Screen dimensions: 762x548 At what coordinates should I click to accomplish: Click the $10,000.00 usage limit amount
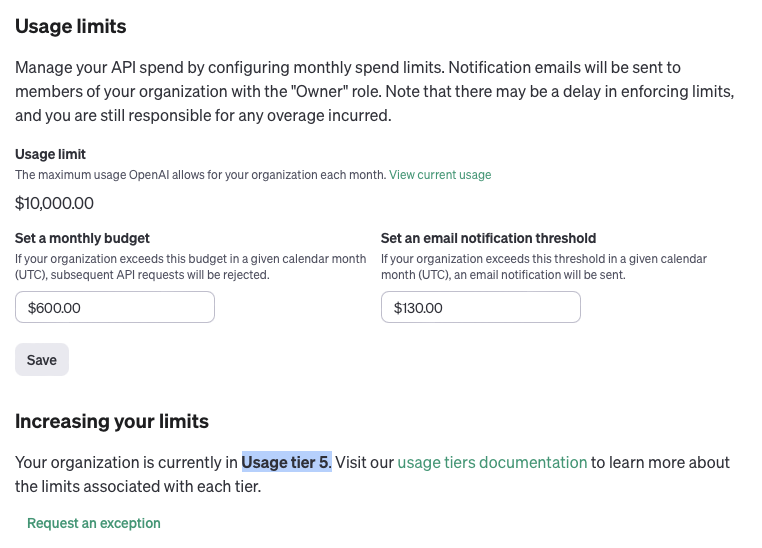tap(55, 203)
